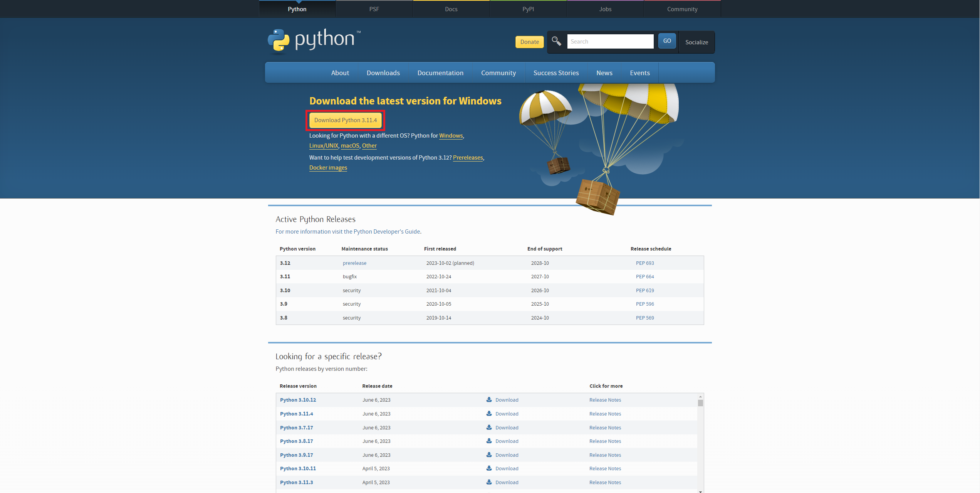Screen dimensions: 980x493
Task: Click releases list scrollbar up arrow
Action: pyautogui.click(x=700, y=397)
